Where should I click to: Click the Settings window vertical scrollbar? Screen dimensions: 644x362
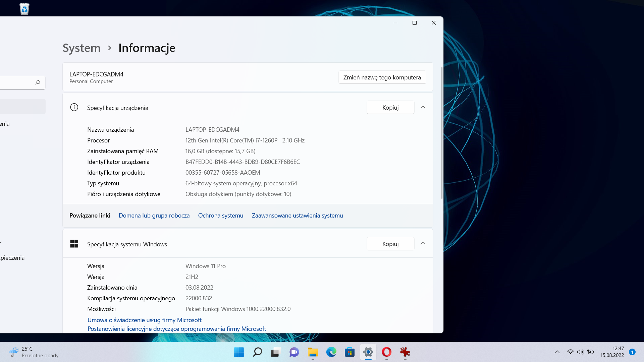tap(442, 132)
